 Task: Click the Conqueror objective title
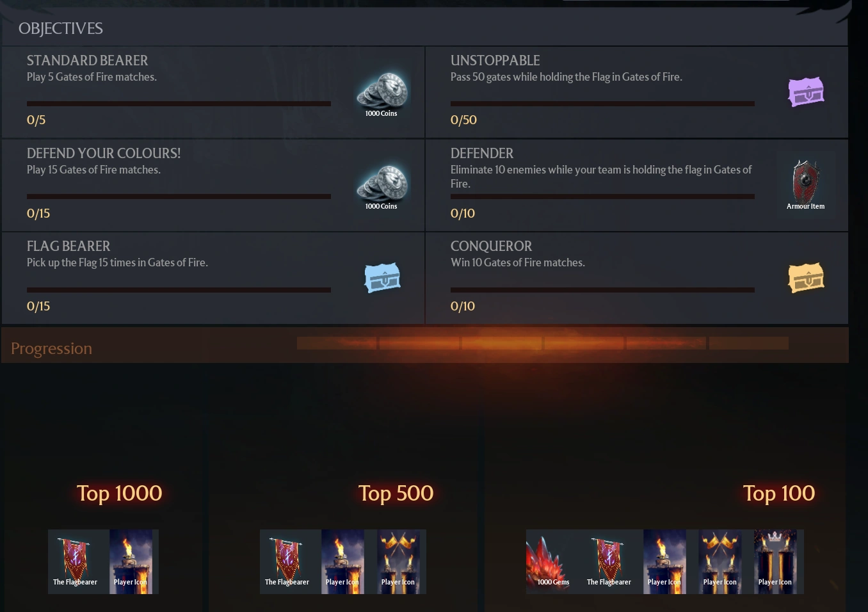coord(491,246)
